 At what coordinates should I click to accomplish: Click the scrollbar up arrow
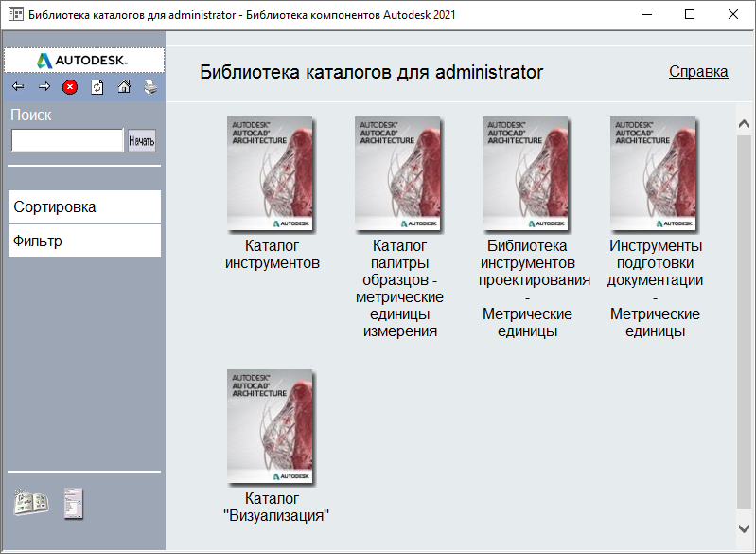point(744,124)
